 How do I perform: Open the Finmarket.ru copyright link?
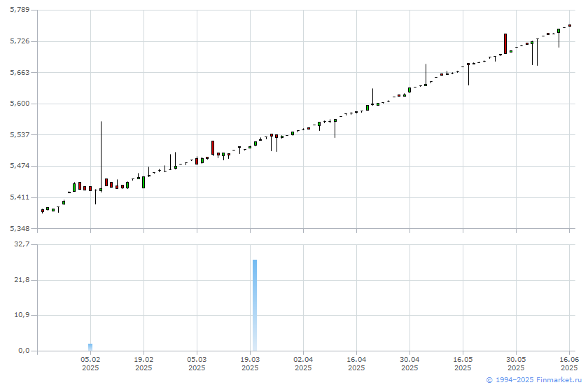(533, 380)
